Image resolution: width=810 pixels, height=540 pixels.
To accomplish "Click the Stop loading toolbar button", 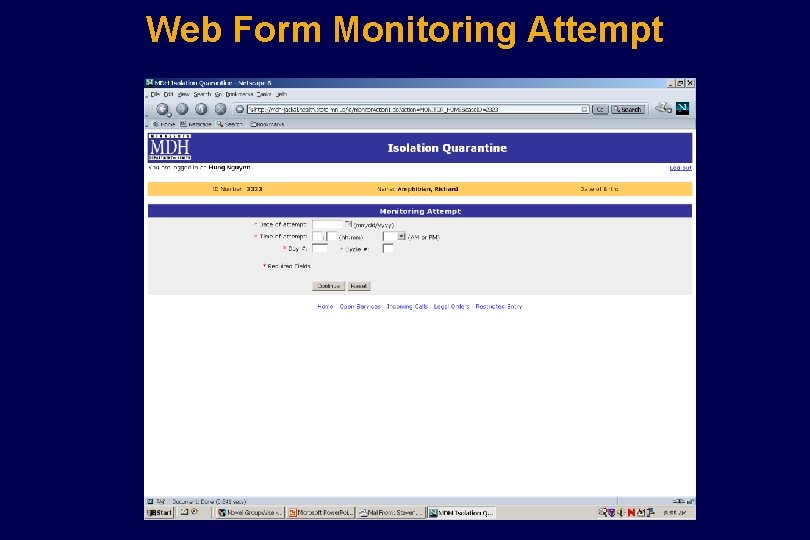I will [x=221, y=109].
